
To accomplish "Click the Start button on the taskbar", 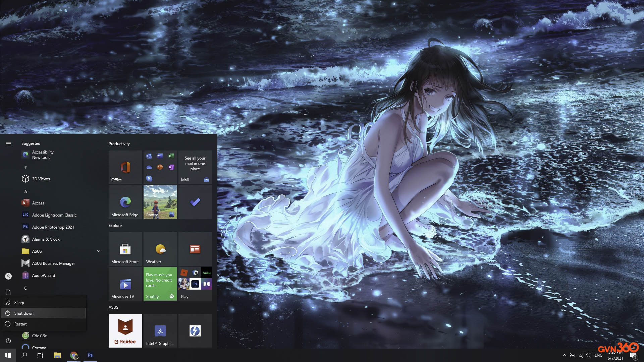I will [x=8, y=355].
